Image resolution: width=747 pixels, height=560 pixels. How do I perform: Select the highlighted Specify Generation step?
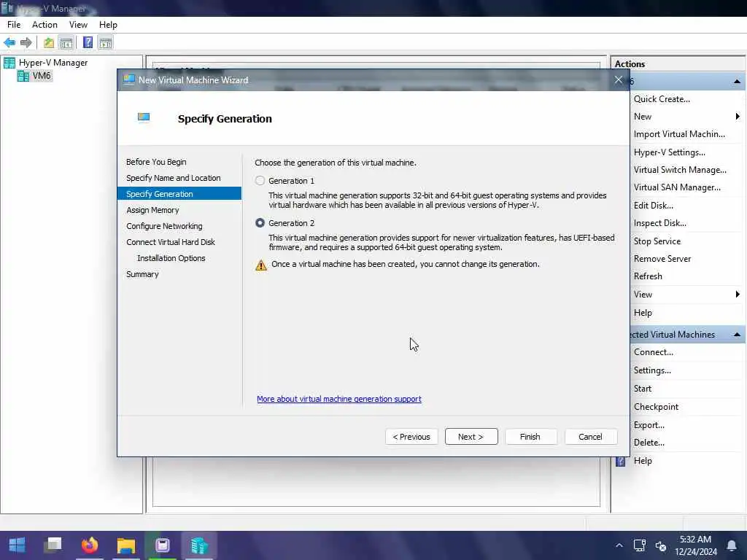(x=179, y=194)
